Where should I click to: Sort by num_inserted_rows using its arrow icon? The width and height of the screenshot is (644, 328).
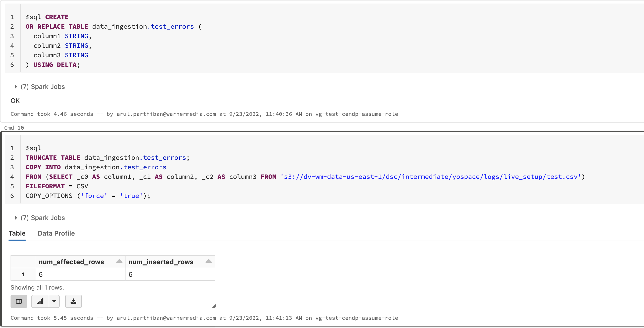coord(209,261)
